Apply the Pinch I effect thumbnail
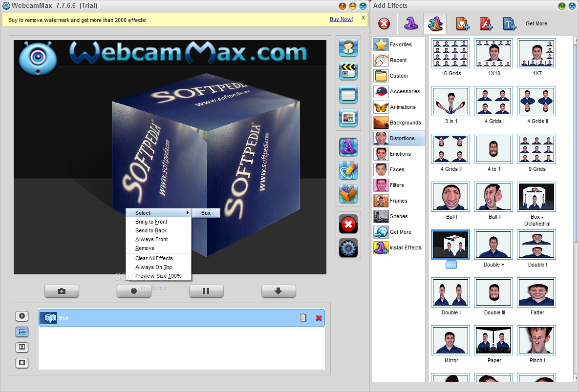Viewport: 579px width, 392px height. [536, 340]
